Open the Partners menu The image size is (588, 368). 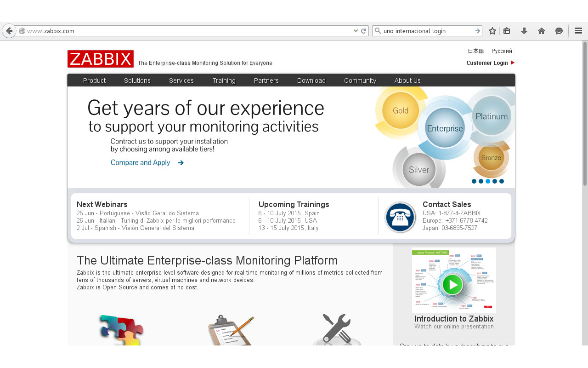click(x=266, y=80)
